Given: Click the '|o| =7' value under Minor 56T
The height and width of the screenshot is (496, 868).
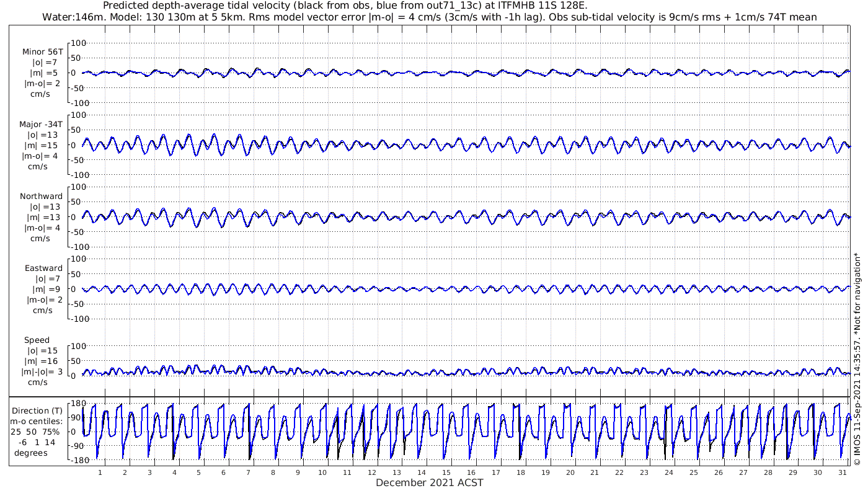Looking at the screenshot, I should coord(45,63).
